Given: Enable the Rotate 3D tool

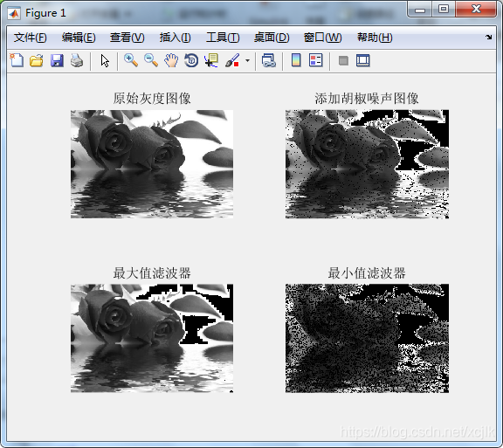Looking at the screenshot, I should pos(191,60).
